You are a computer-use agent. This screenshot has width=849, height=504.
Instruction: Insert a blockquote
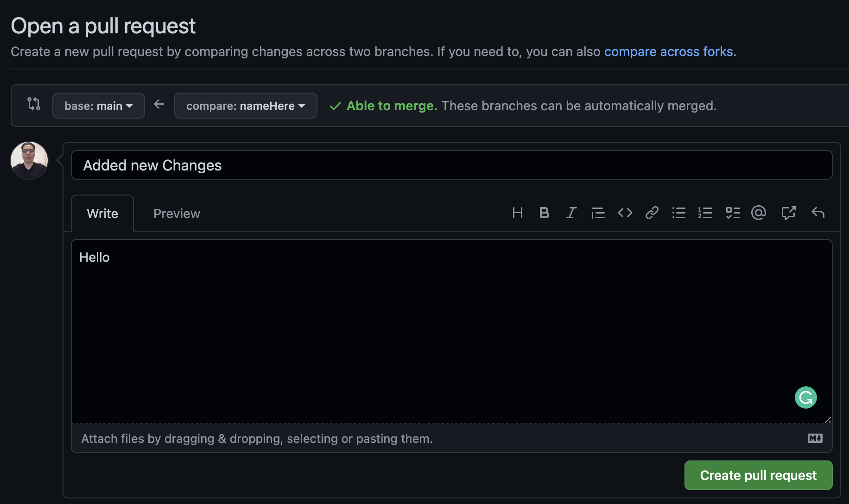pos(598,213)
